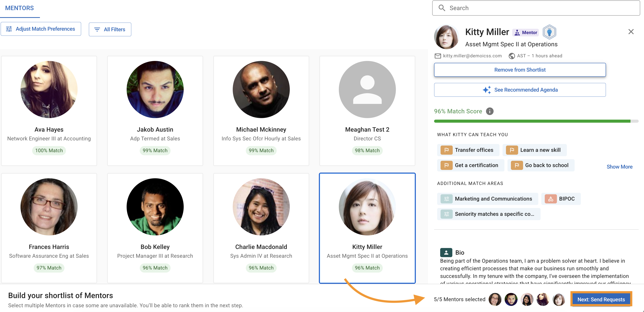Click the search magnifier icon
The height and width of the screenshot is (312, 644).
click(x=442, y=8)
